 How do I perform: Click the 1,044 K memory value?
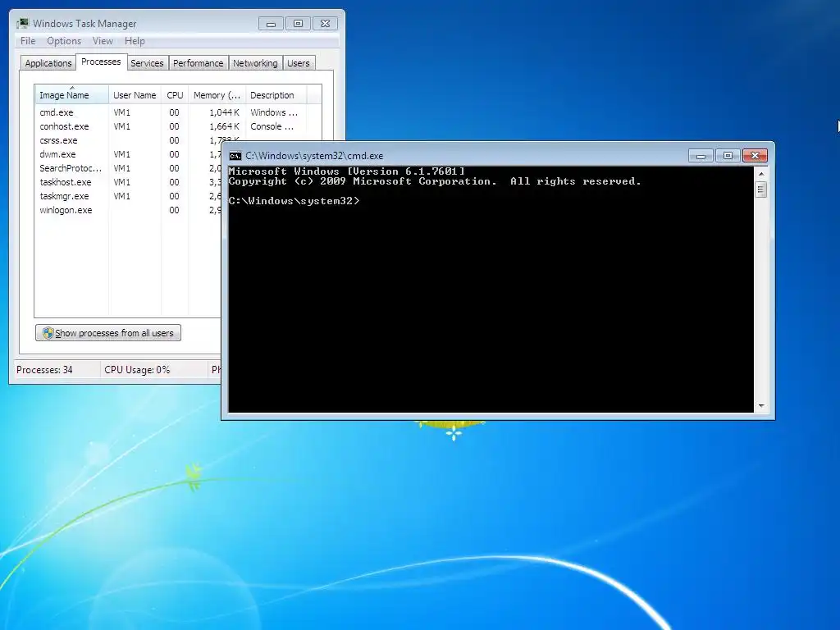point(224,112)
